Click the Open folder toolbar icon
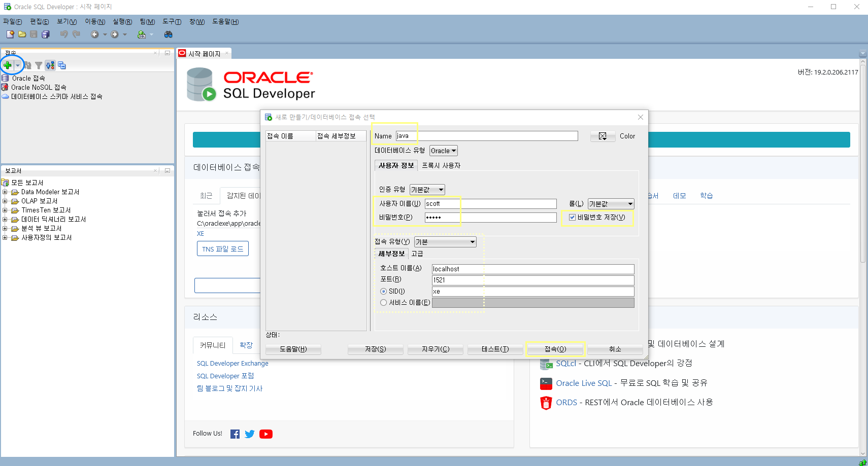The height and width of the screenshot is (466, 868). coord(22,34)
